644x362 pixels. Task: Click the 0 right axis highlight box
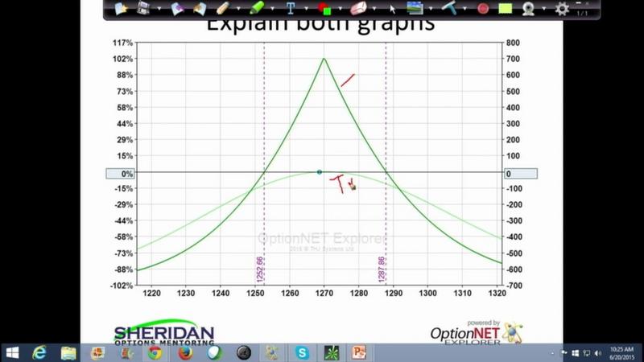pyautogui.click(x=521, y=174)
